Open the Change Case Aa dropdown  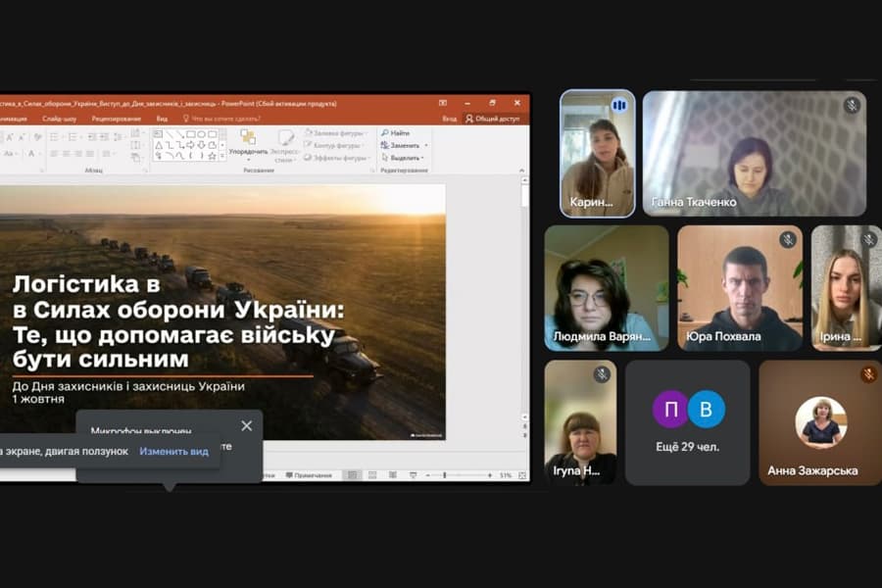click(x=11, y=154)
